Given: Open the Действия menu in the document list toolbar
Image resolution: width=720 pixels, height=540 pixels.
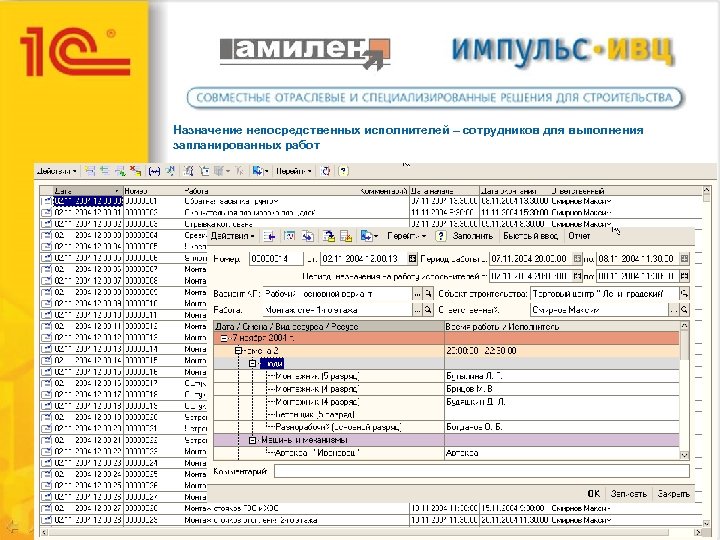Looking at the screenshot, I should coord(57,171).
